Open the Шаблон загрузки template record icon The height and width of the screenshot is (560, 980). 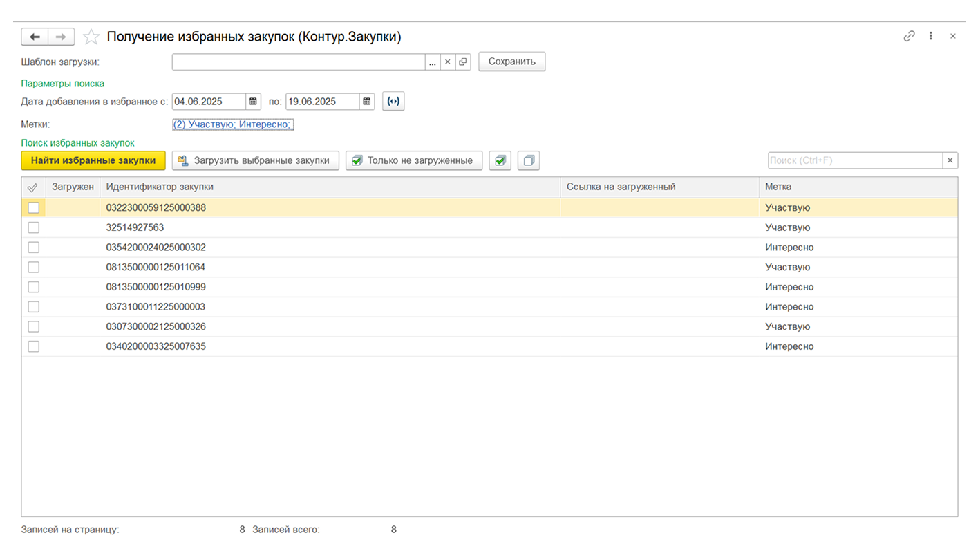pos(462,62)
